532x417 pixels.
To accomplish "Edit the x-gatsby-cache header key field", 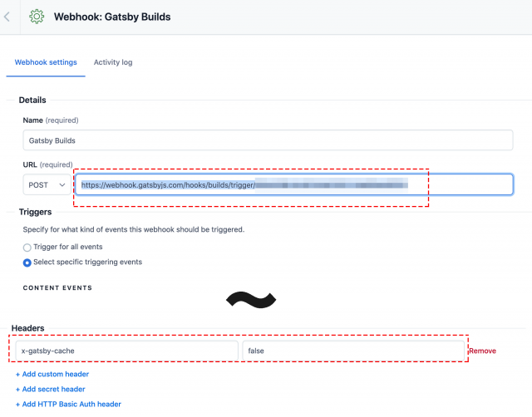I will tap(126, 351).
